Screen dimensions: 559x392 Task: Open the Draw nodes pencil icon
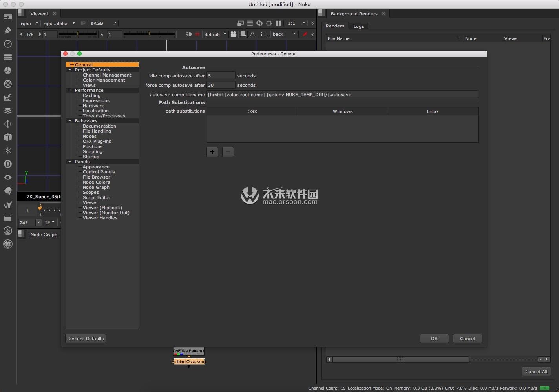tap(7, 31)
